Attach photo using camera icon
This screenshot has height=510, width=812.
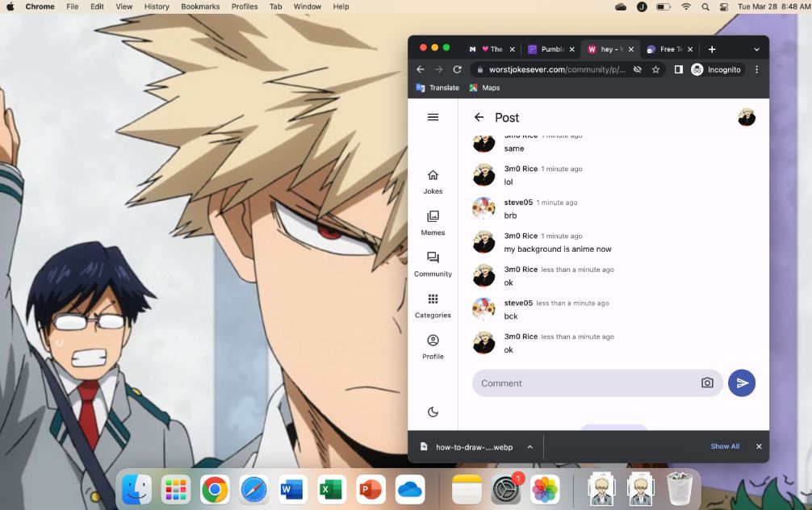coord(707,382)
